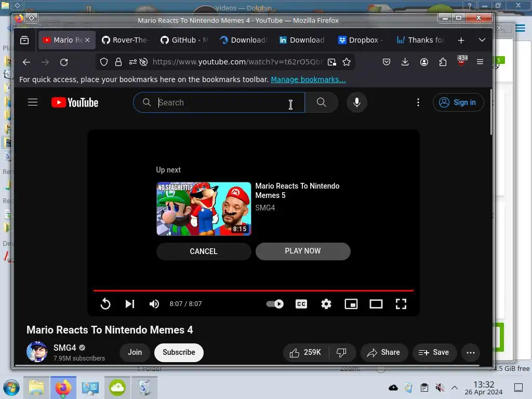Image resolution: width=532 pixels, height=399 pixels.
Task: Open trash bin taskbar icon
Action: coord(144,388)
